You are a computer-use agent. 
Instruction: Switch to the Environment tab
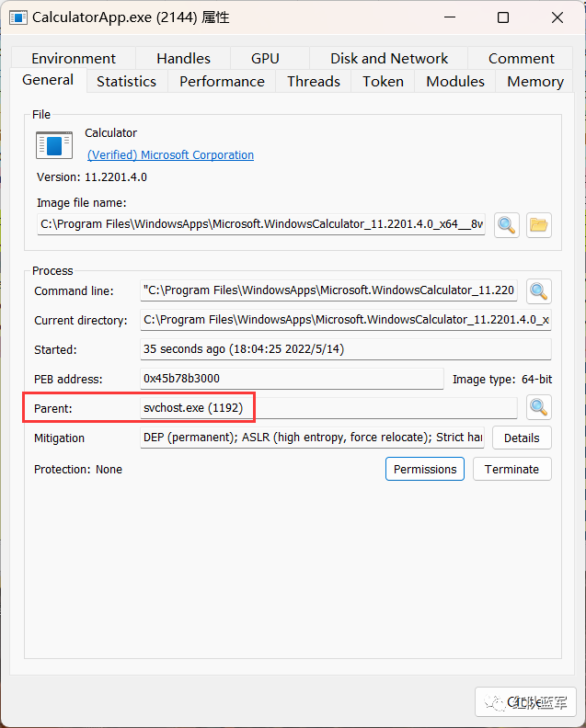point(74,59)
